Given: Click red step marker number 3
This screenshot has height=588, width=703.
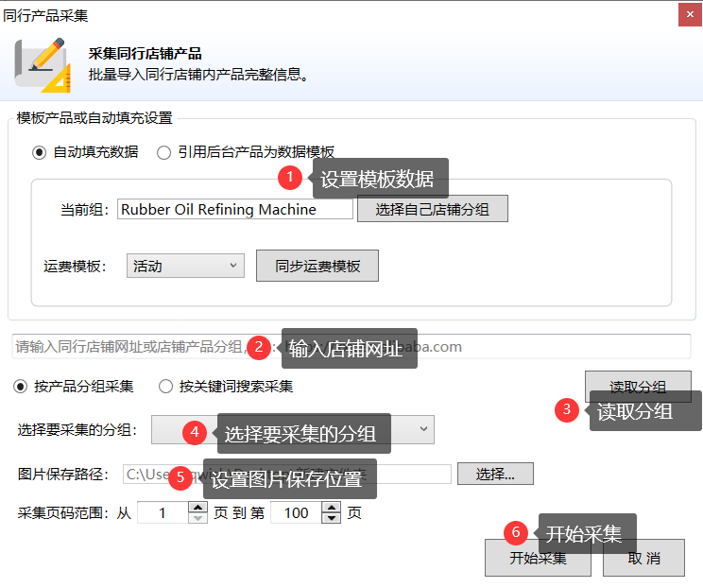Looking at the screenshot, I should click(566, 409).
